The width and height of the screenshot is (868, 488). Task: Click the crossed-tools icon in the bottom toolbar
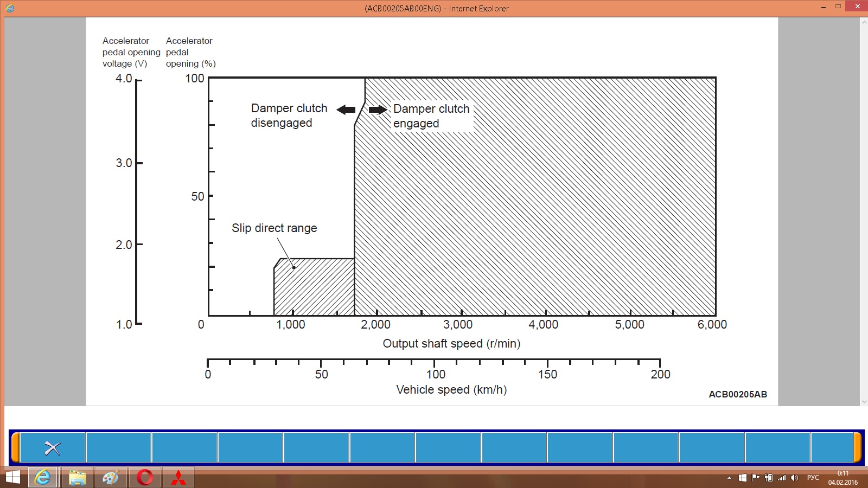53,448
